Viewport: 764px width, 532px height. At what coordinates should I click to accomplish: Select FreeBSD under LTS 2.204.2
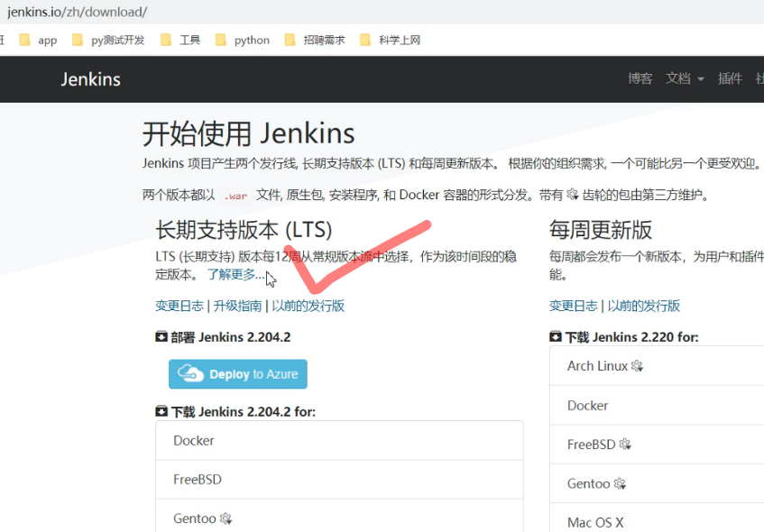click(339, 480)
